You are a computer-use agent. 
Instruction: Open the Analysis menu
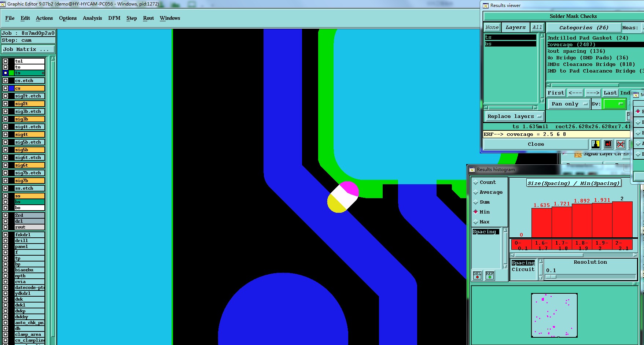(92, 18)
